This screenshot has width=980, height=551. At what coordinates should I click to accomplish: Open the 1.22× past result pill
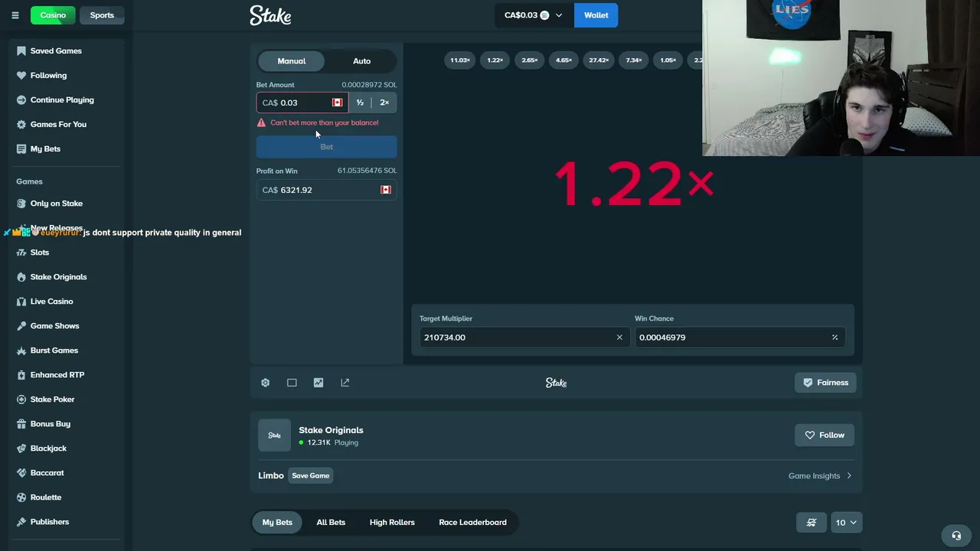coord(495,60)
